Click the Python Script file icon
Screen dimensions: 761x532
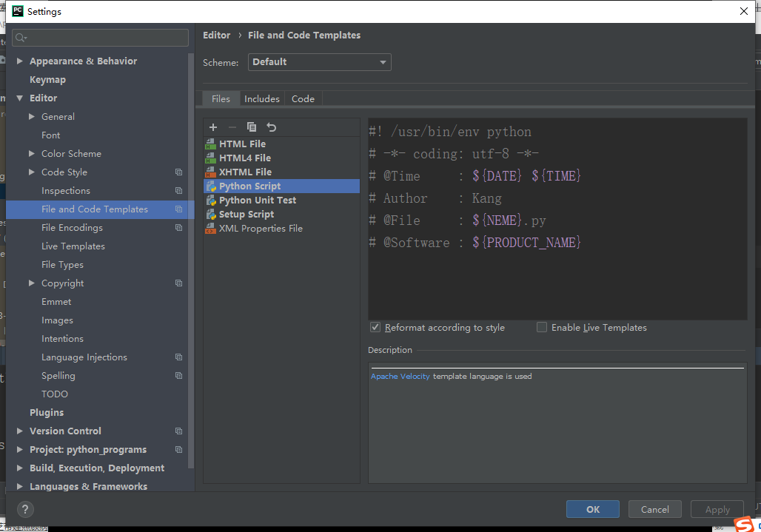click(x=211, y=186)
